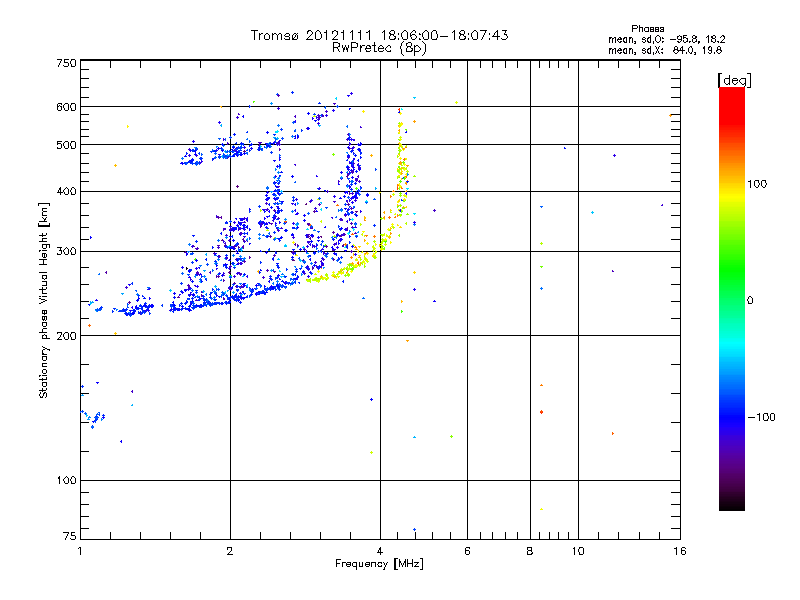Click the y-axis tick label '600'
800x600 pixels.
pos(67,107)
